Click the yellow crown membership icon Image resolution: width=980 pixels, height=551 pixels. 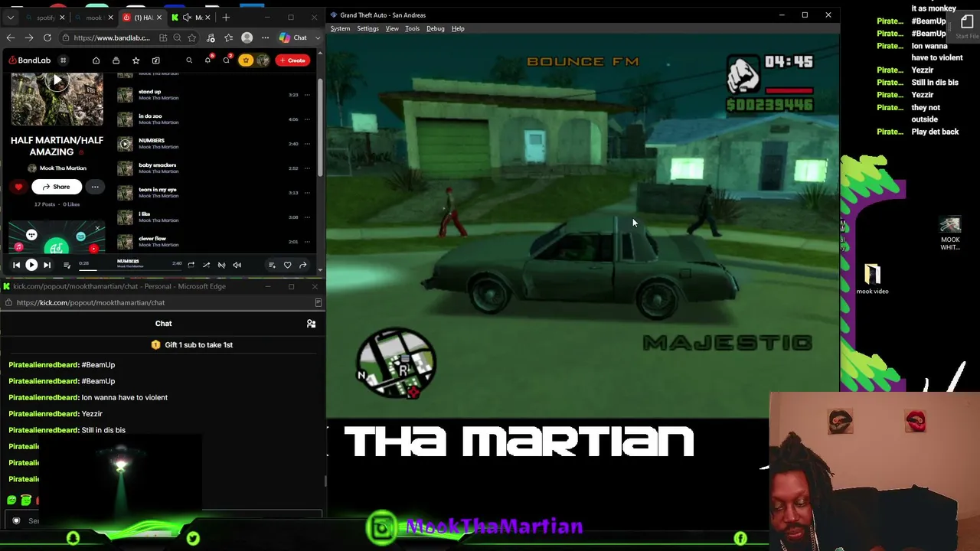(246, 60)
